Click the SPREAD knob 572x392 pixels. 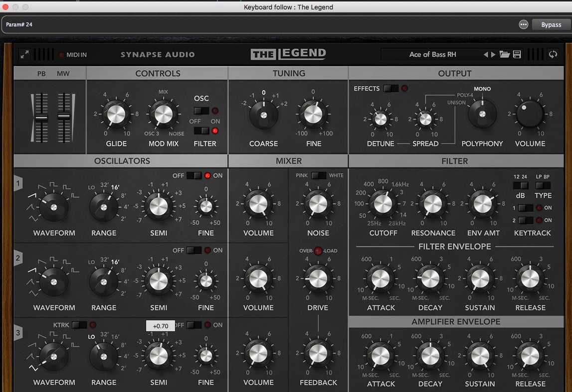coord(425,119)
